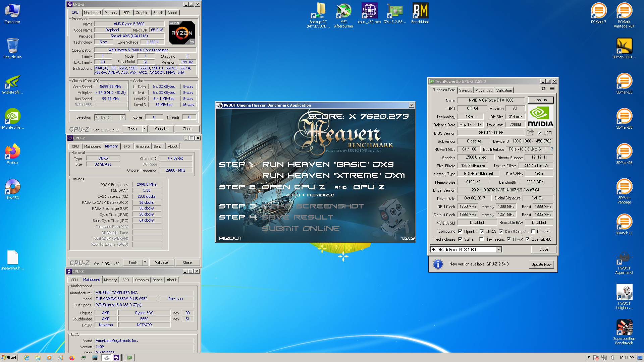Click the Lookup button in GPU-Z
The width and height of the screenshot is (644, 362).
540,100
